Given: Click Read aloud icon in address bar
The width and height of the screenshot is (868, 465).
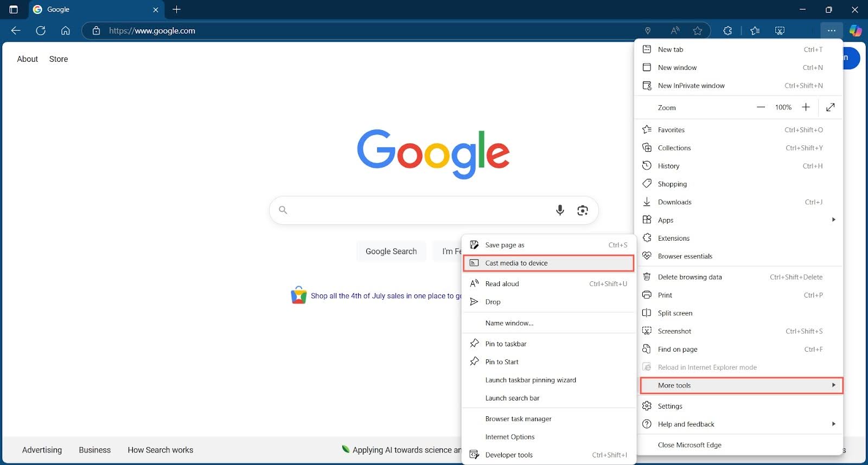Looking at the screenshot, I should (x=675, y=31).
